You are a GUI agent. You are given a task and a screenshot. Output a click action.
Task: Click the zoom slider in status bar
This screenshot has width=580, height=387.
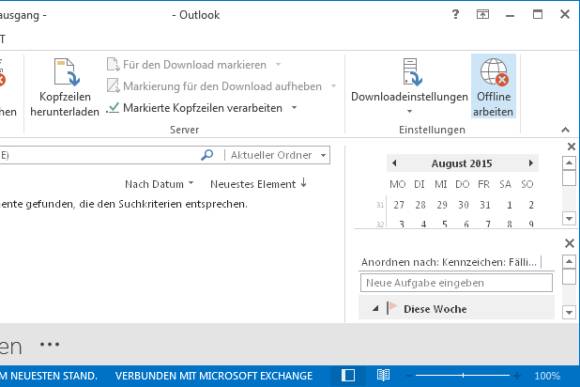(463, 376)
